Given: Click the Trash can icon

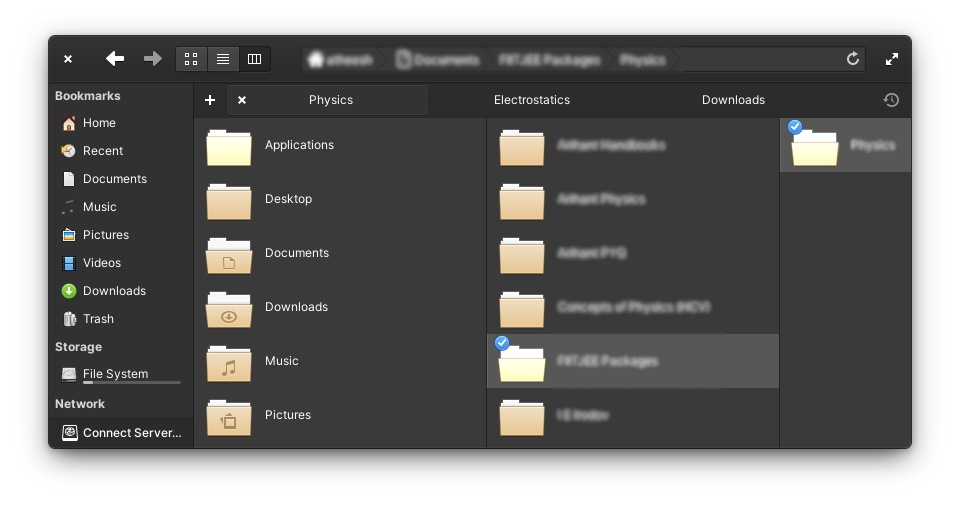Looking at the screenshot, I should click(69, 319).
